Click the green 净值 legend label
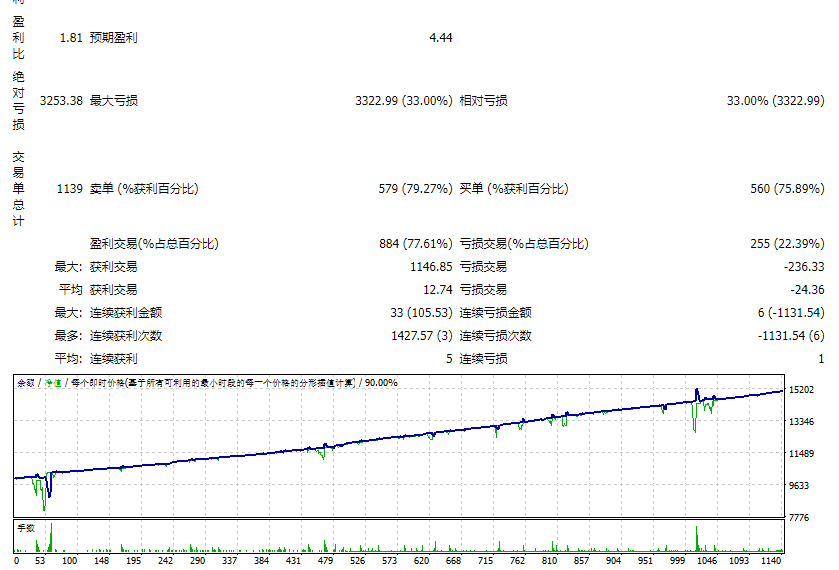The height and width of the screenshot is (570, 839). 52,383
